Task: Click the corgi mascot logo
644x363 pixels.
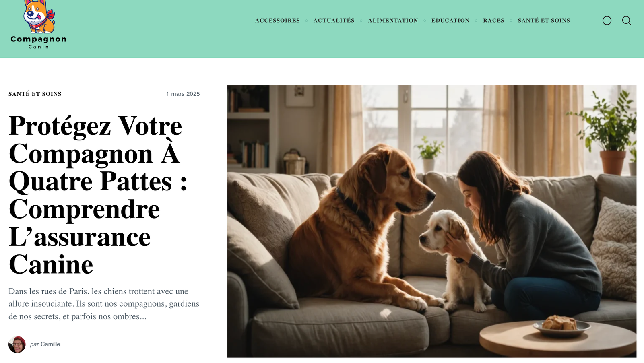Action: point(39,16)
